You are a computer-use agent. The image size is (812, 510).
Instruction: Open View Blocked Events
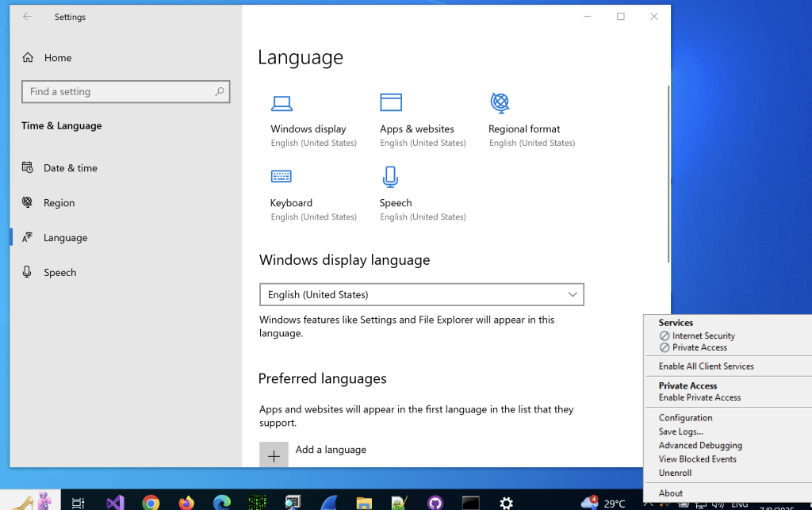click(x=697, y=458)
